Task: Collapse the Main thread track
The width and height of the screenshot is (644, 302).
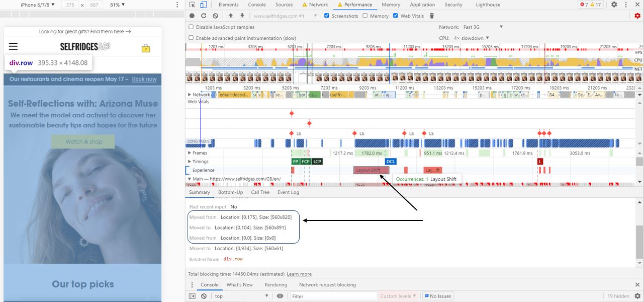Action: point(190,179)
